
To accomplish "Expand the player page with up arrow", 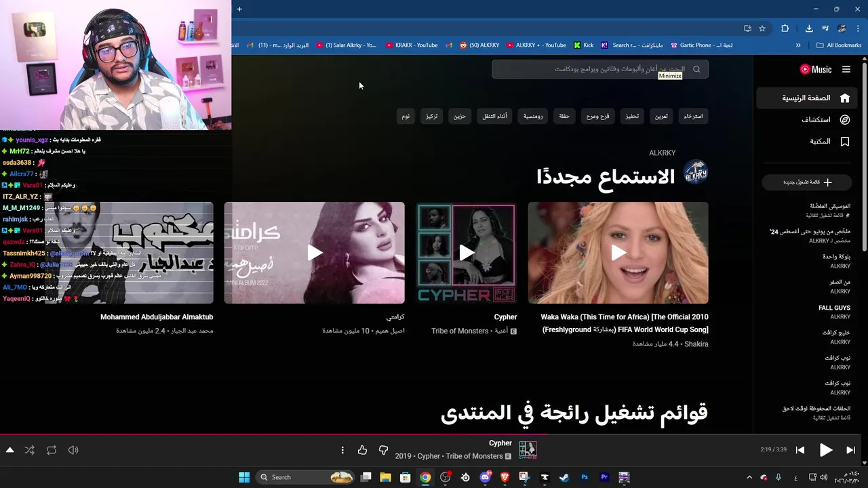I will (x=9, y=450).
